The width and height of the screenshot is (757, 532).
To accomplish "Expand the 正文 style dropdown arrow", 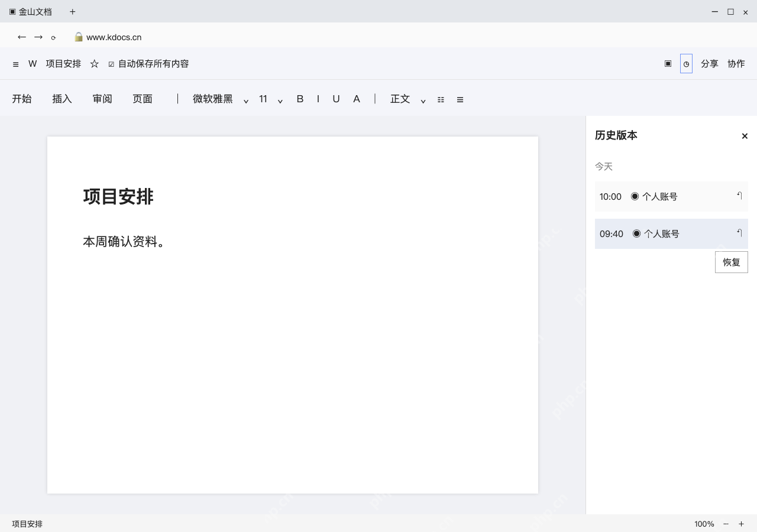I will (423, 101).
